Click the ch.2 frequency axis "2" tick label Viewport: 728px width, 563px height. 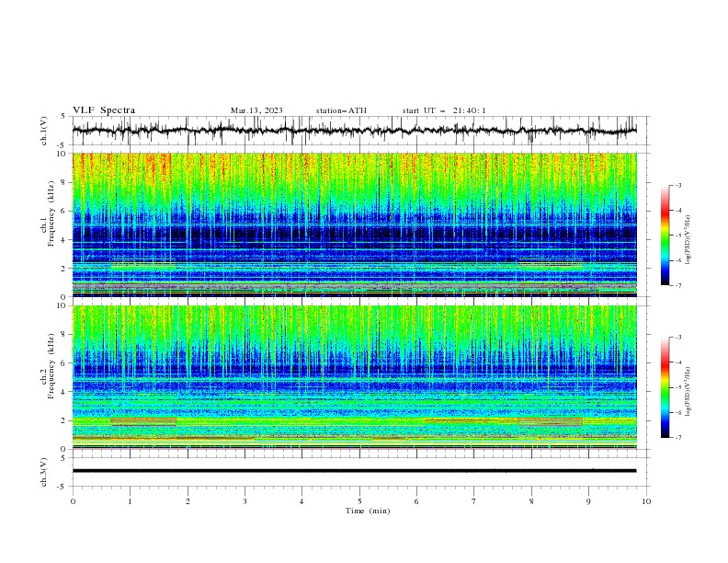65,420
